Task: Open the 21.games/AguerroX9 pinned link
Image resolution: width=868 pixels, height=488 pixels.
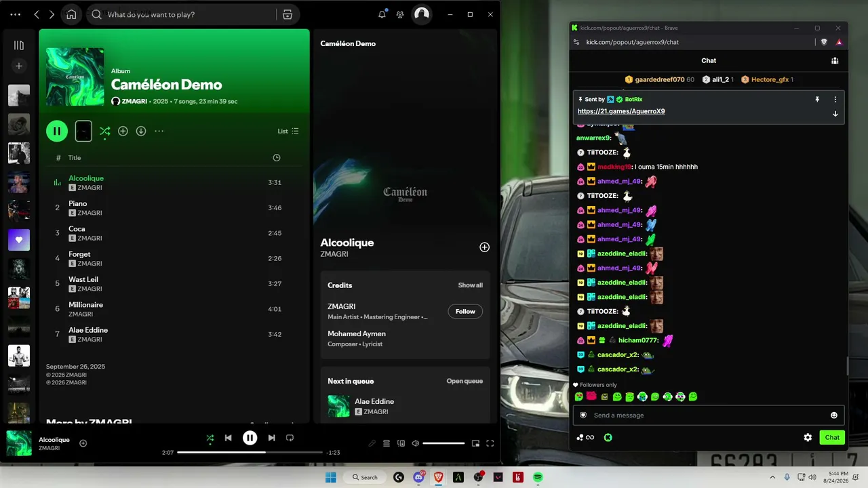Action: [621, 111]
